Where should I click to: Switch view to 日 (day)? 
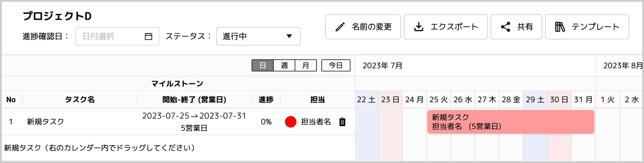[x=262, y=66]
